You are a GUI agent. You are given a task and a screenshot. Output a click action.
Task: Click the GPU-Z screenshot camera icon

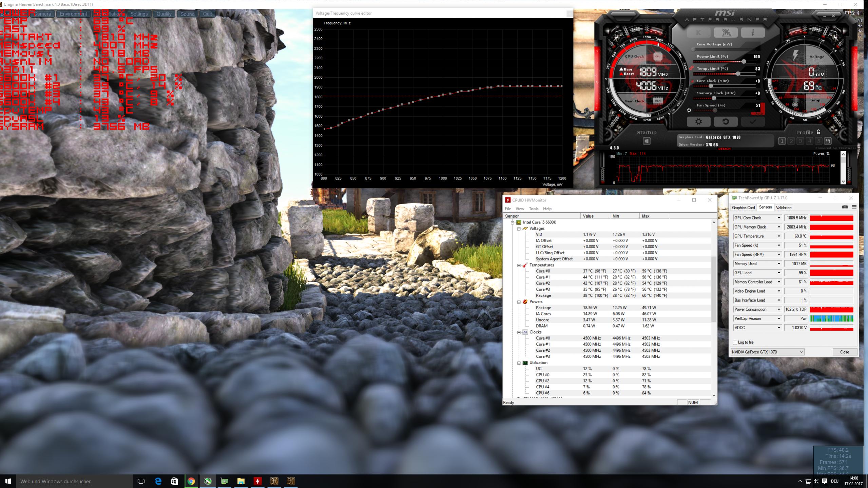click(845, 207)
